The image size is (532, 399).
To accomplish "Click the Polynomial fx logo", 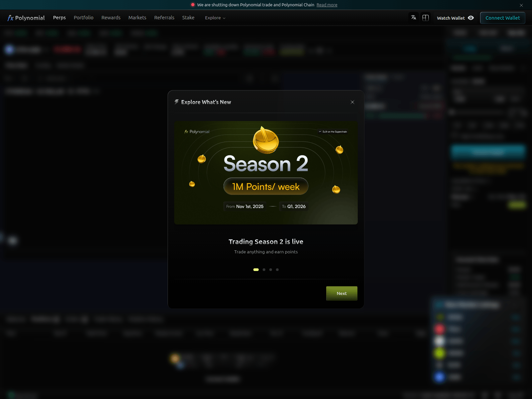I will click(x=26, y=18).
